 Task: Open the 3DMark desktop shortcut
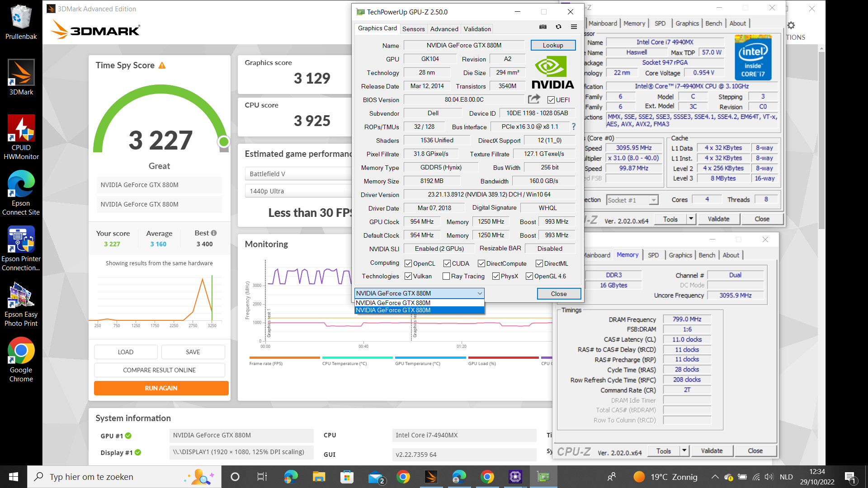(x=21, y=77)
